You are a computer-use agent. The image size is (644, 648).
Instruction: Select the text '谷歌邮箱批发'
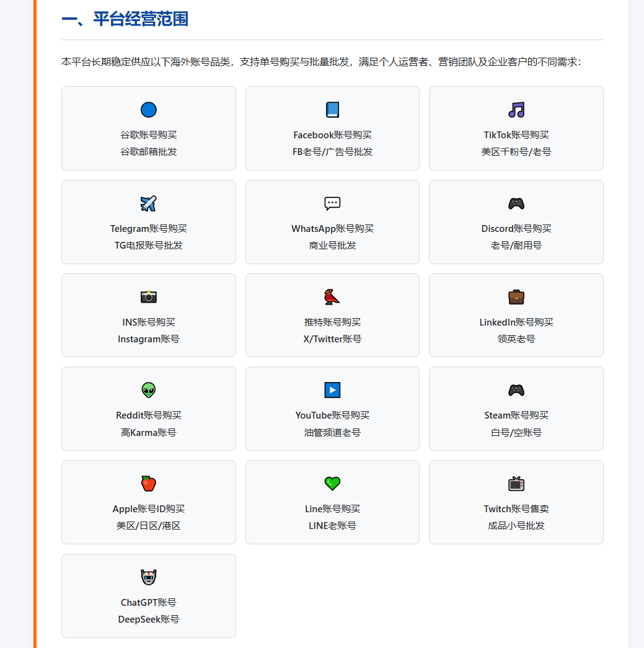coord(149,152)
